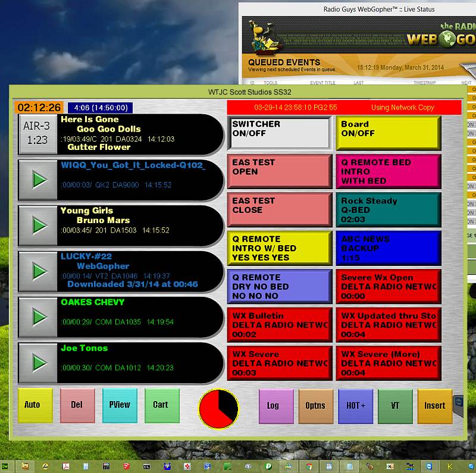Trigger the blue ABC NEWS BACKUP hot key

388,248
